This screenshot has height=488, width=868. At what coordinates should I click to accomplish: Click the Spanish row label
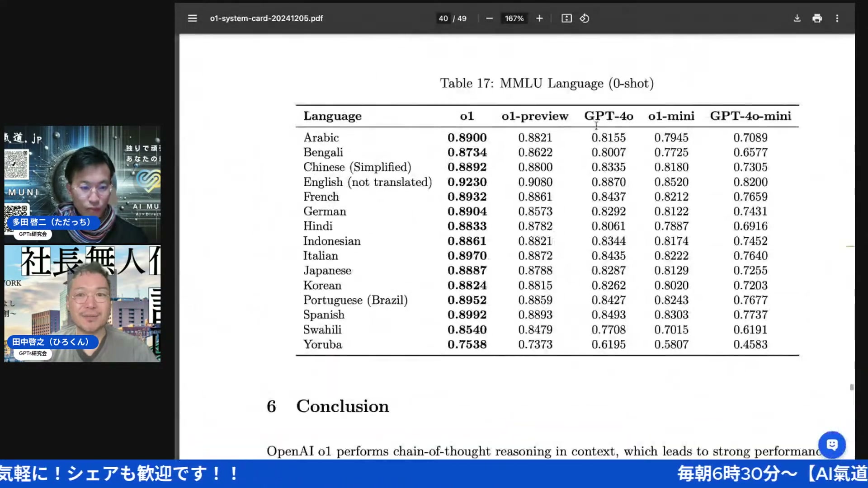(x=324, y=315)
